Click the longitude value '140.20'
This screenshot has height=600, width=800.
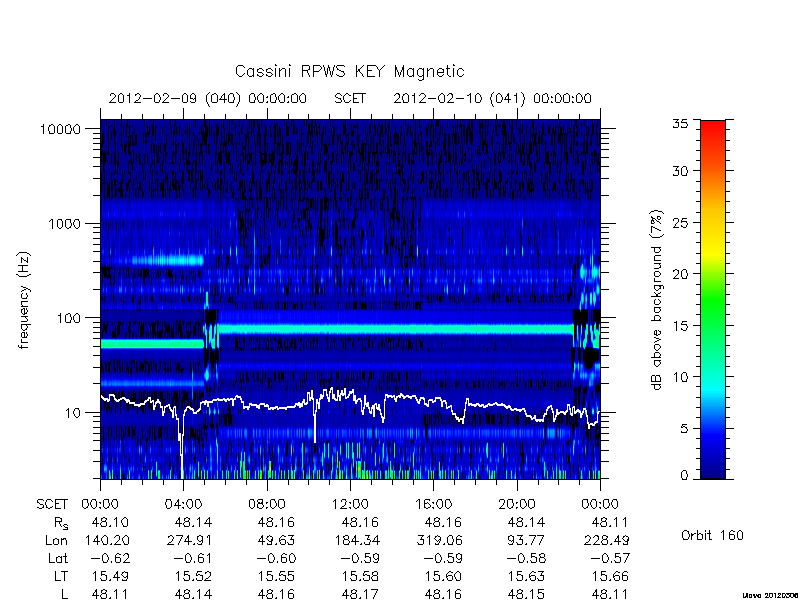(106, 540)
